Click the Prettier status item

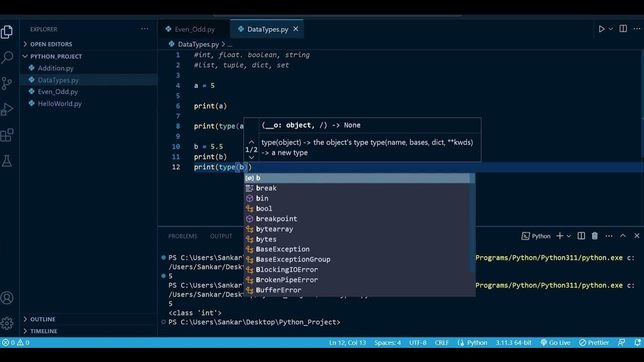[594, 343]
